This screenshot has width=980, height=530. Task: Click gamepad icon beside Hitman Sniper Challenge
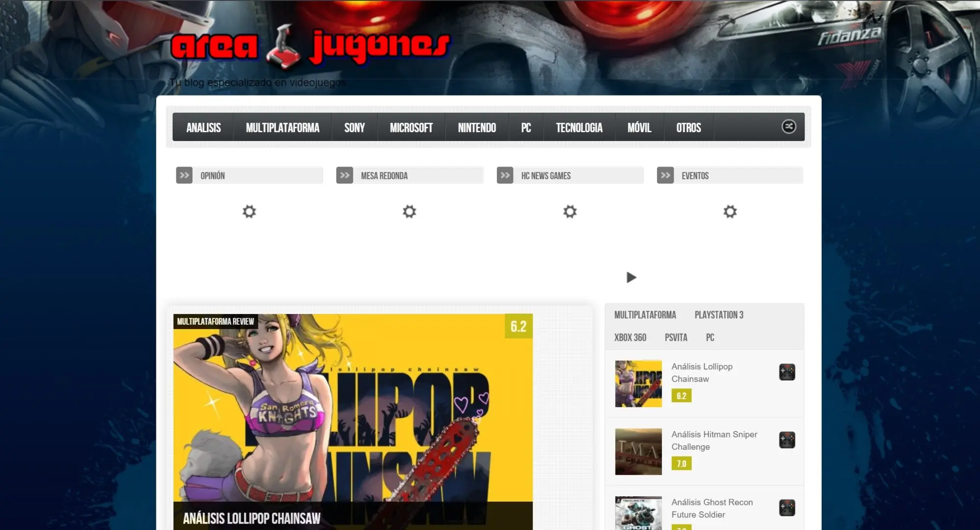(x=787, y=440)
